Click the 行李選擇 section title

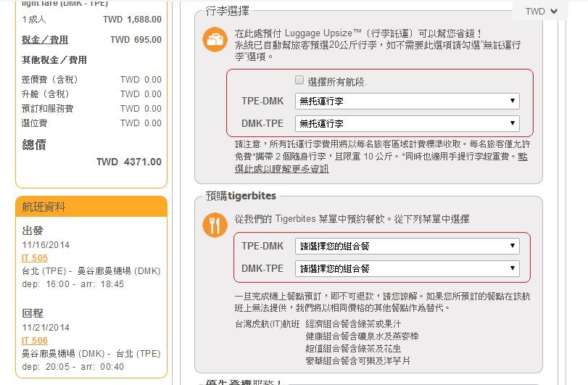(x=227, y=11)
